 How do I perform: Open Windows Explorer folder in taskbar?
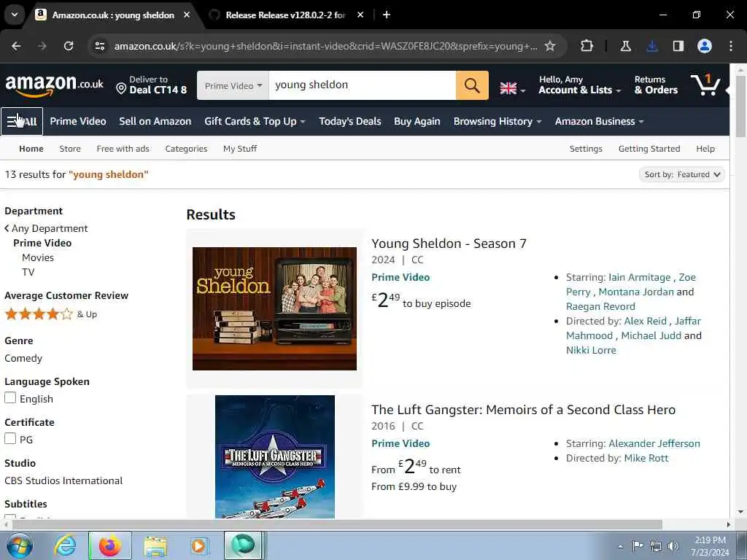(x=155, y=545)
